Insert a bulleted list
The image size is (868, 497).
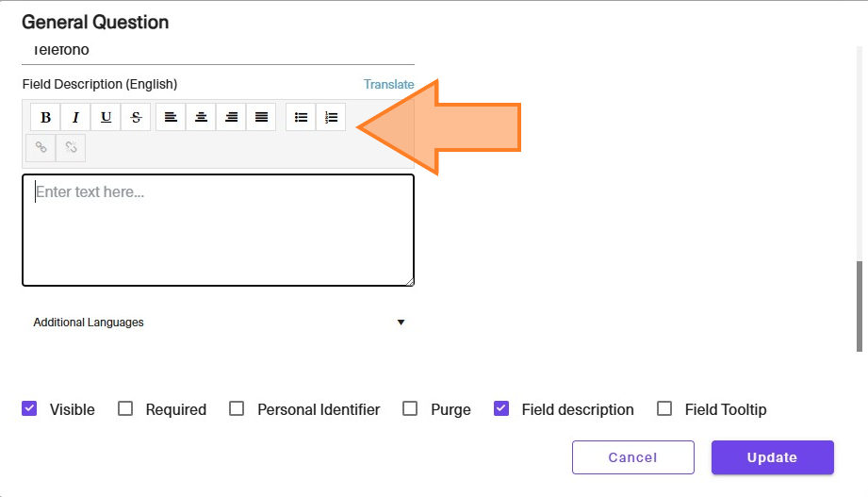click(301, 117)
